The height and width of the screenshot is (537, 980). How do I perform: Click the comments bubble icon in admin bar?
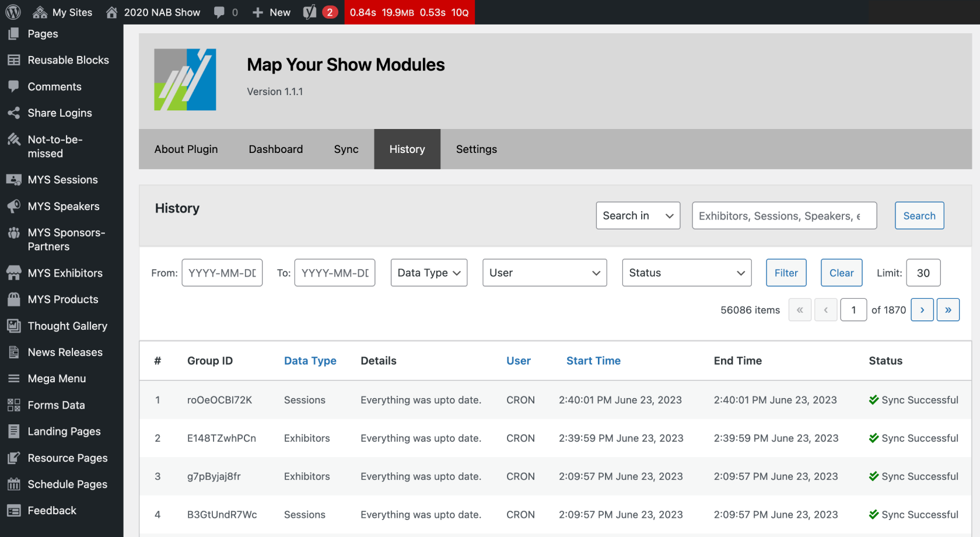[x=219, y=12]
